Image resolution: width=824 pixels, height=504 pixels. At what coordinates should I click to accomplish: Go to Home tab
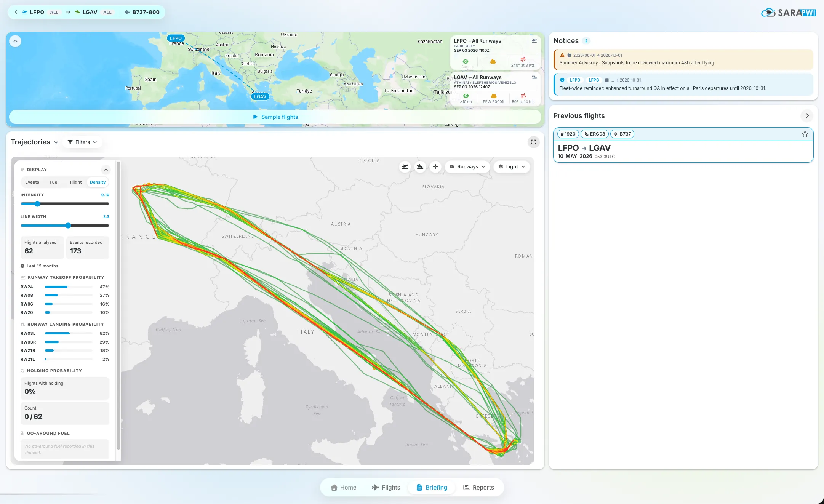[344, 488]
